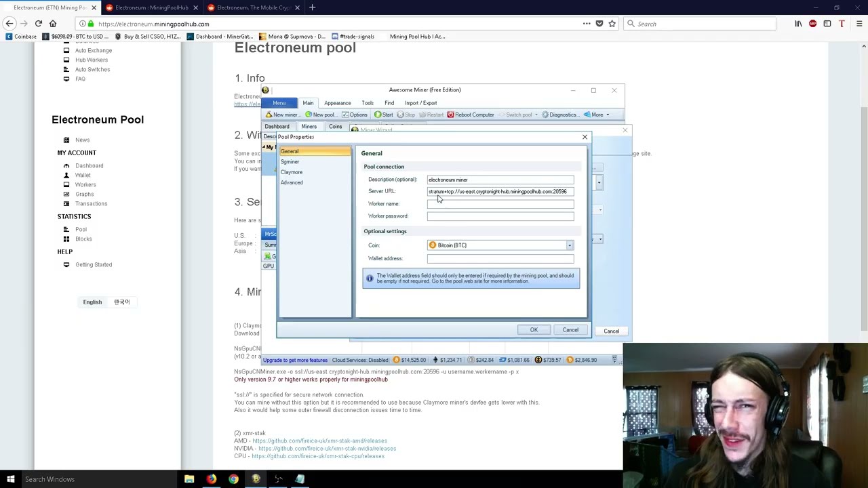Open the Coinbase bookmark
Screen dimensions: 868x488
[x=21, y=37]
